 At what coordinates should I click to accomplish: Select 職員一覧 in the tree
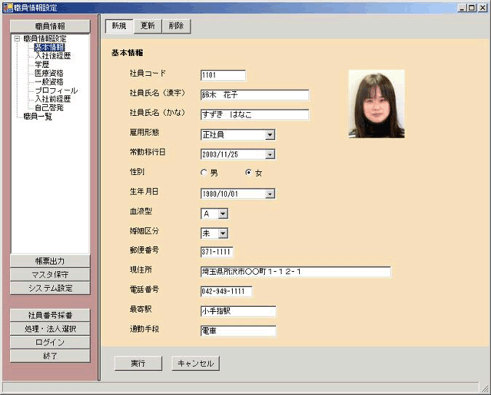point(38,117)
